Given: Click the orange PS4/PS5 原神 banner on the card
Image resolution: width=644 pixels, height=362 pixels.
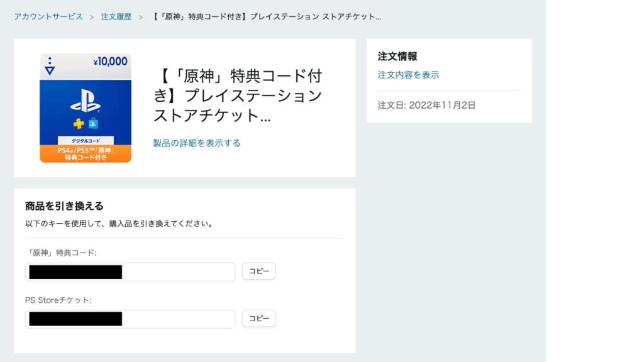Looking at the screenshot, I should pos(87,155).
